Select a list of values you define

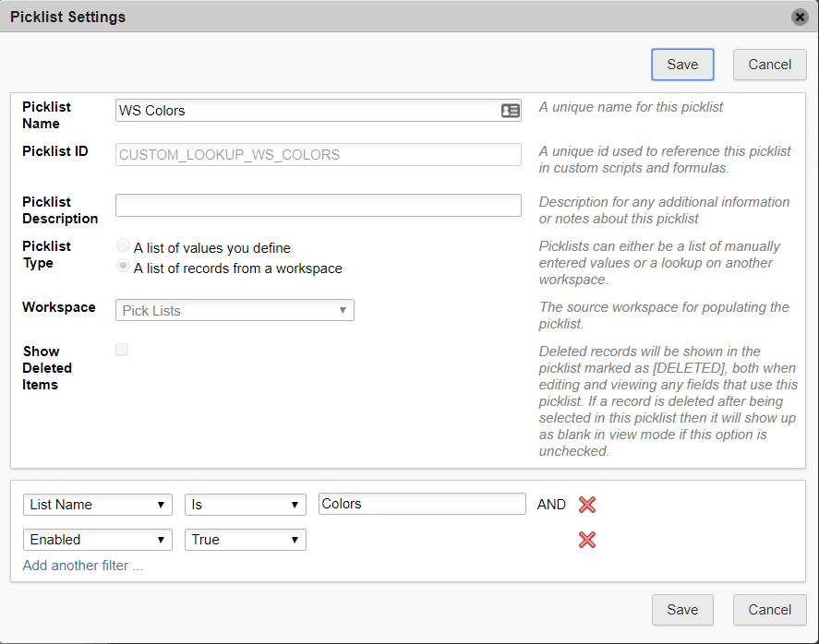(x=123, y=245)
